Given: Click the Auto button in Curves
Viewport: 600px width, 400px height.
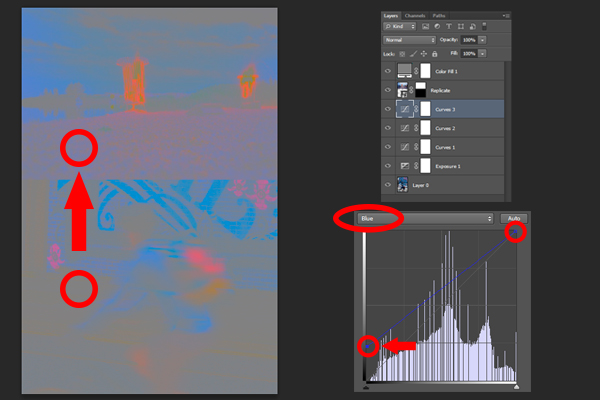Looking at the screenshot, I should [514, 219].
